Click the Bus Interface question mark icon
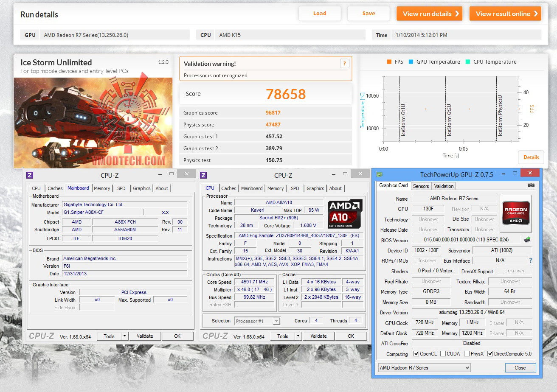 [x=530, y=260]
